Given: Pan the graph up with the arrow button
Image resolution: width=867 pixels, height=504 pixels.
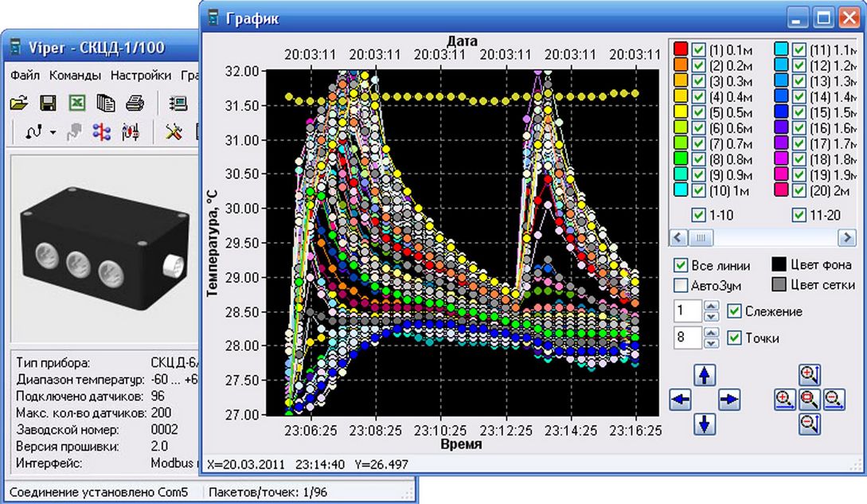Looking at the screenshot, I should coord(705,375).
